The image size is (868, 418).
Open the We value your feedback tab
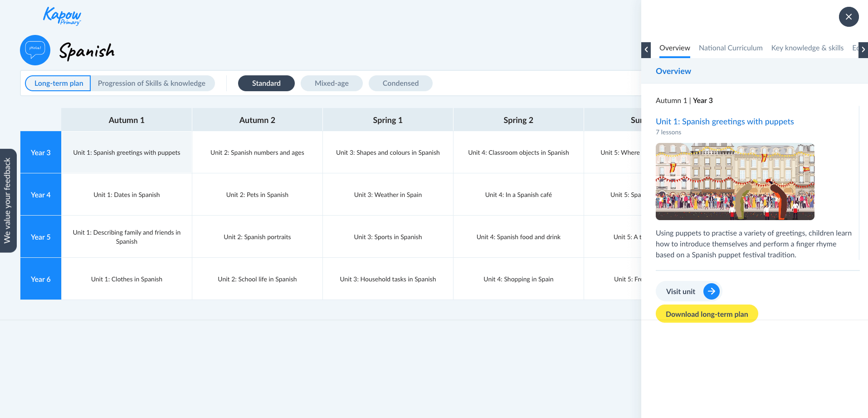click(8, 201)
